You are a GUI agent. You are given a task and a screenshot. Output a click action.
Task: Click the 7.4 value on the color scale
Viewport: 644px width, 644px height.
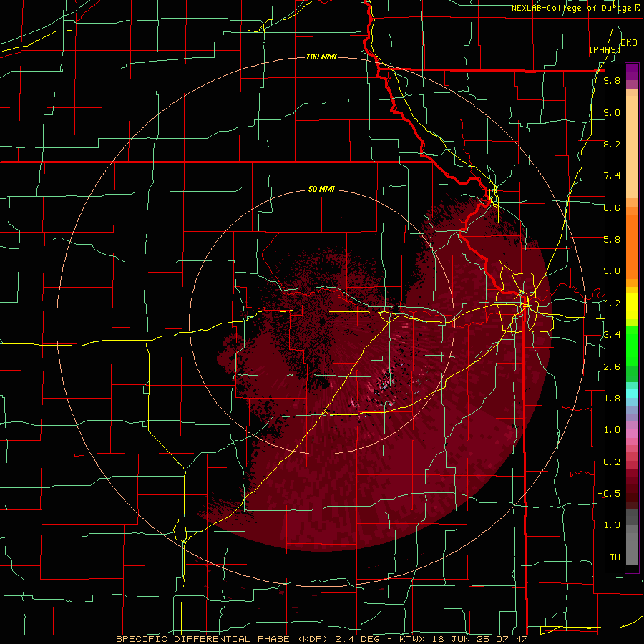click(612, 176)
